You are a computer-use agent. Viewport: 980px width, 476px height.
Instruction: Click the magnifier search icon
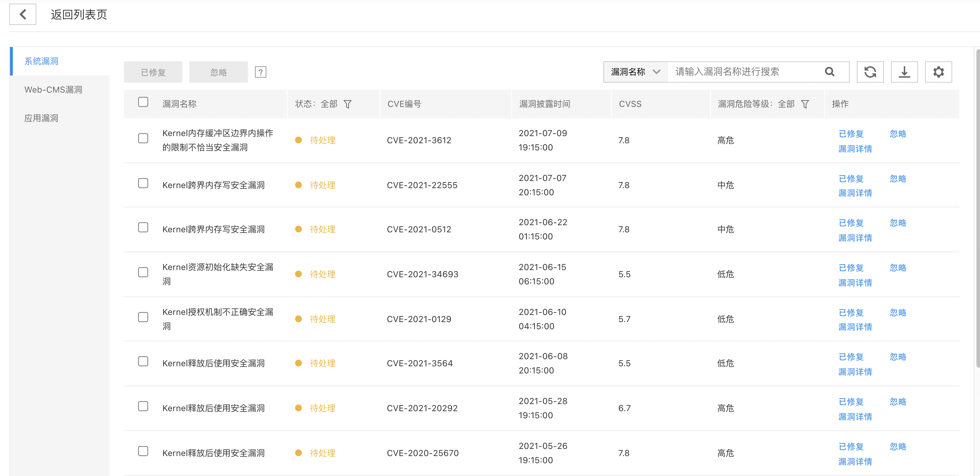(x=829, y=72)
